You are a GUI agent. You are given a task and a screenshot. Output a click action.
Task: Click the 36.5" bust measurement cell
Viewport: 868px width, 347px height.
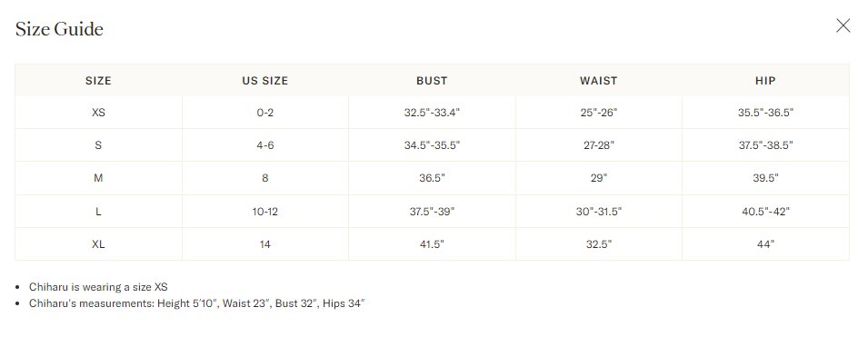coord(432,178)
